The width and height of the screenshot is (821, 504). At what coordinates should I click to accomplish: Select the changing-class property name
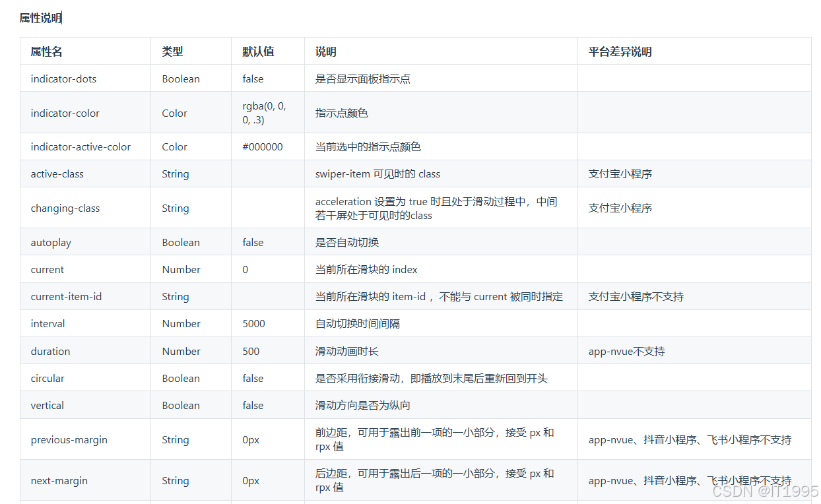click(x=65, y=208)
